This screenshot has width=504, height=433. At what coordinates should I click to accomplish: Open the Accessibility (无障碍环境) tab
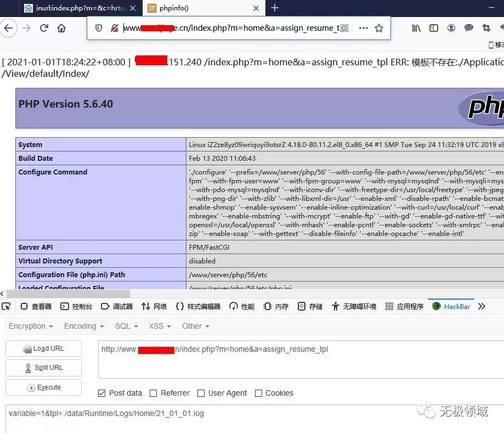pyautogui.click(x=354, y=307)
